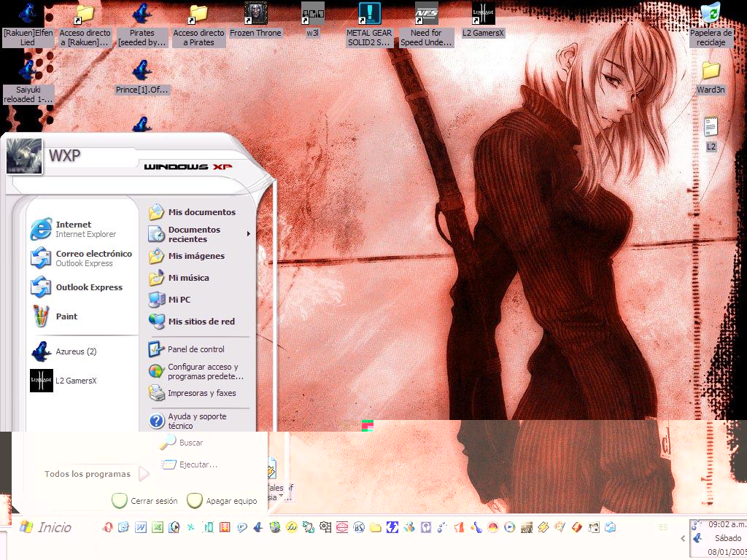This screenshot has height=560, width=747.
Task: Click the WXP user account picture
Action: click(x=24, y=156)
